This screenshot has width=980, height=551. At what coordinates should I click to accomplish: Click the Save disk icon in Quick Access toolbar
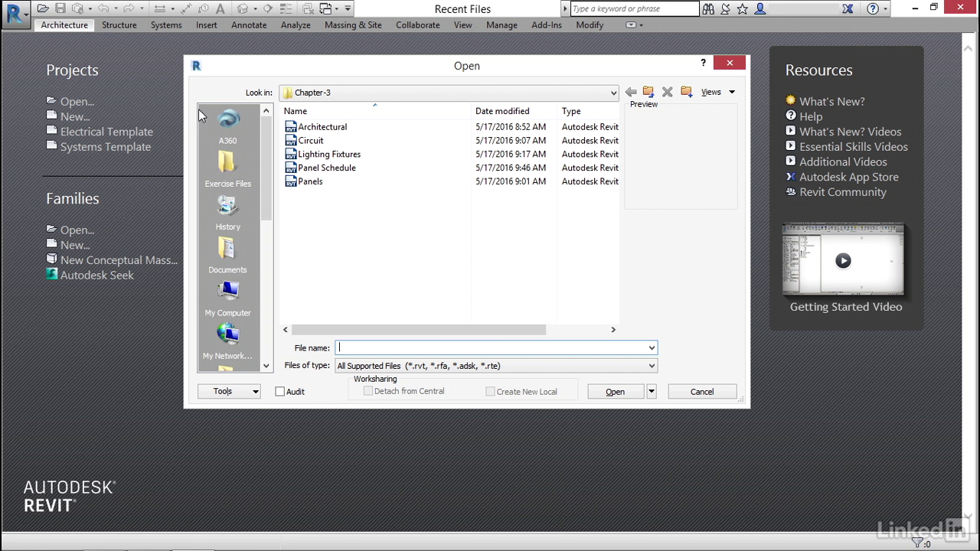coord(60,9)
